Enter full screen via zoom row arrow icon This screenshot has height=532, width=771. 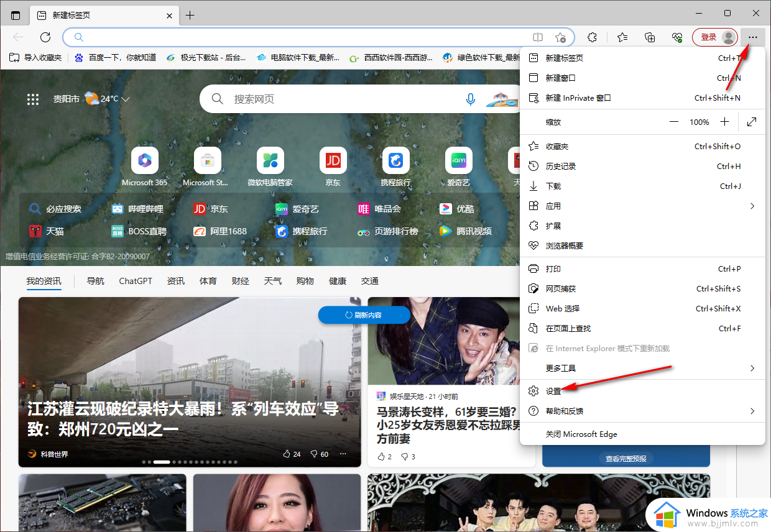[752, 122]
